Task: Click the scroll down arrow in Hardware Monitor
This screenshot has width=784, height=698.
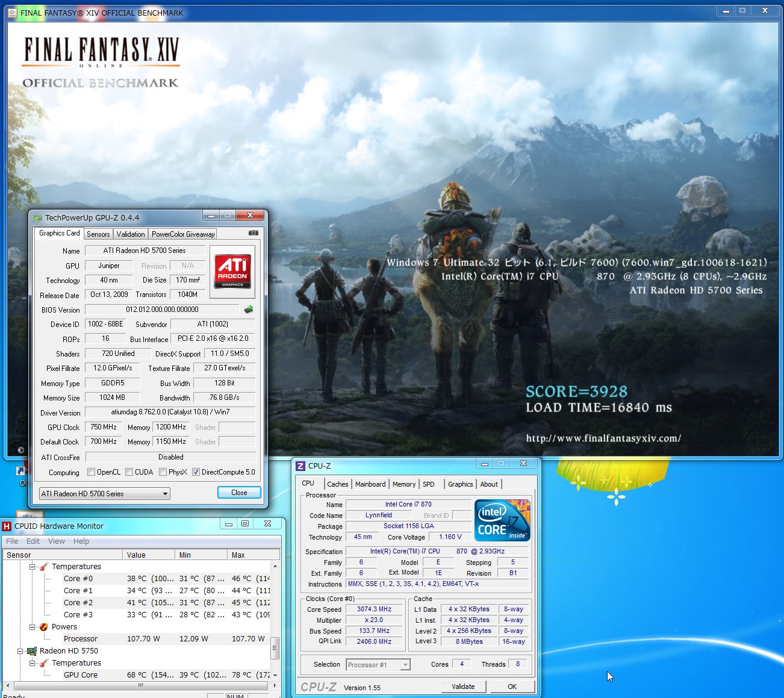Action: (275, 675)
